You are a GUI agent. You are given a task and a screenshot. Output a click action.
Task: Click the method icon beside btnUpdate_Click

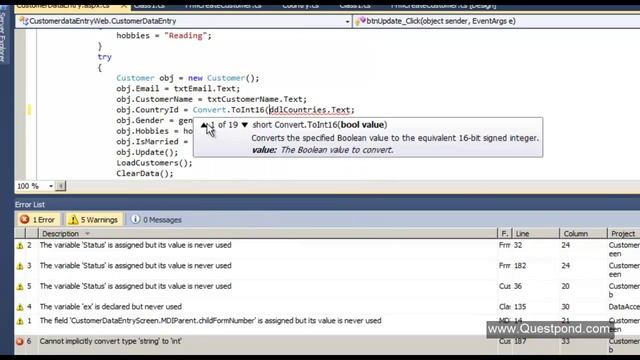pos(360,21)
